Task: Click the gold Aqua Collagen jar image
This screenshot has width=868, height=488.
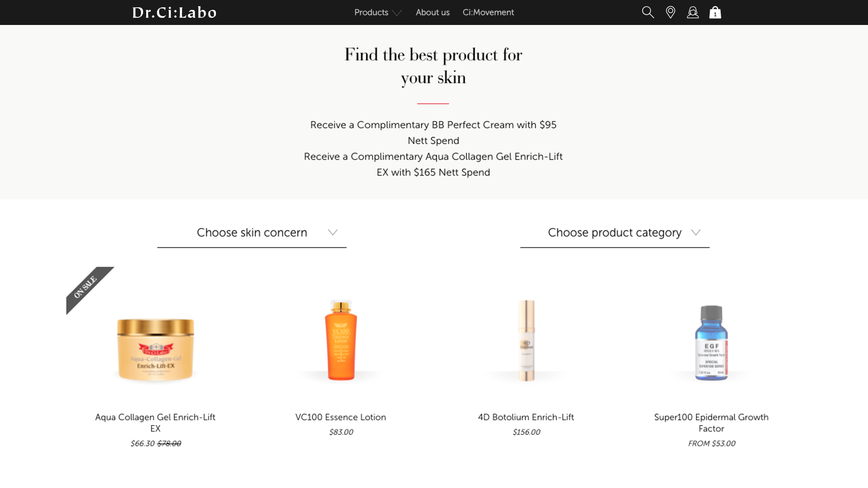Action: click(x=156, y=349)
